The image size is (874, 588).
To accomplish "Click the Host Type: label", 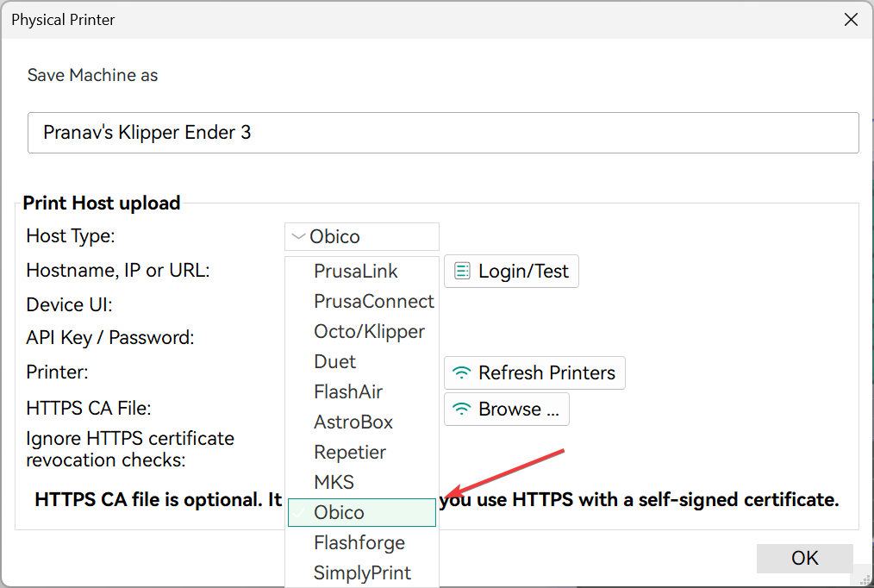I will pyautogui.click(x=70, y=235).
